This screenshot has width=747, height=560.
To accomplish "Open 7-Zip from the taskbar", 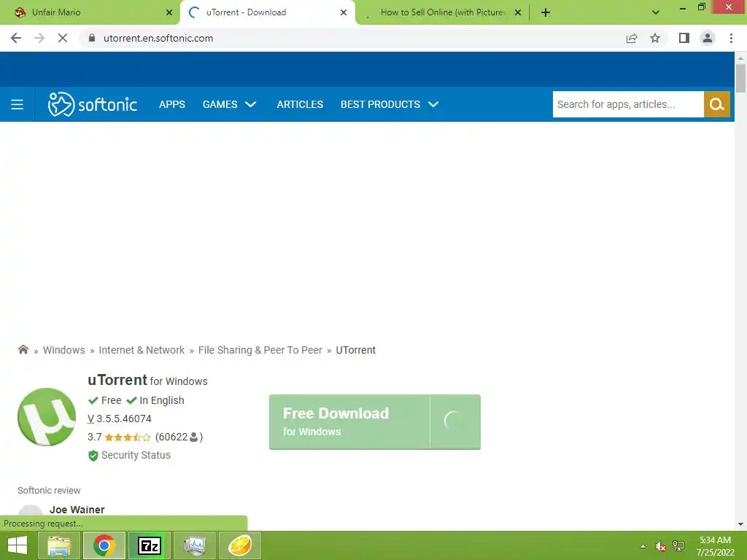I will 149,545.
